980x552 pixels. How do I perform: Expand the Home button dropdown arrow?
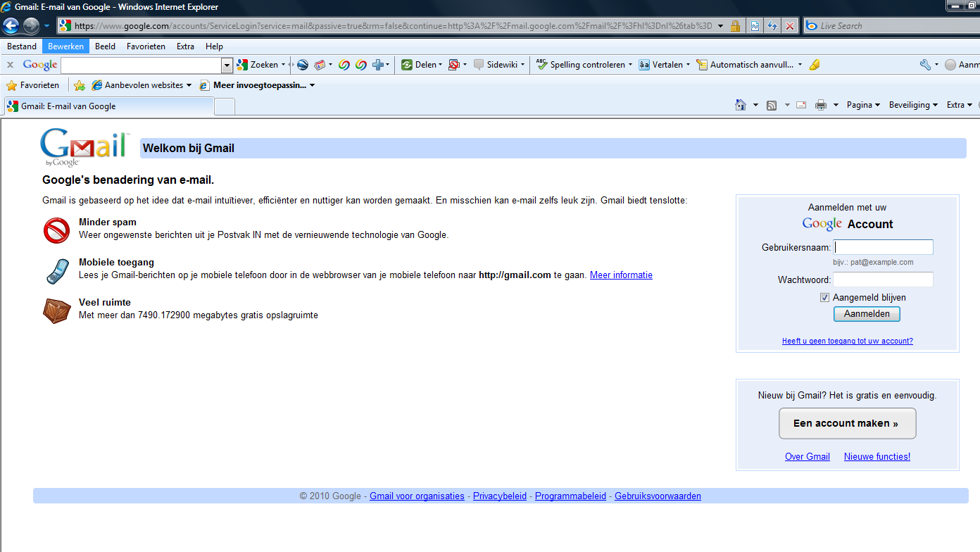point(755,105)
